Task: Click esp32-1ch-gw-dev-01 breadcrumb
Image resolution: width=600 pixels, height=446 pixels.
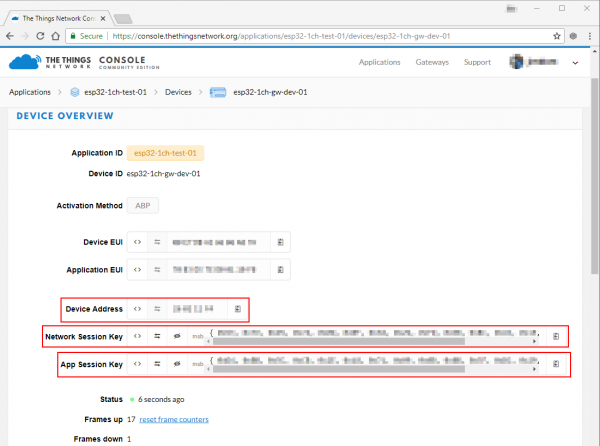Action: (x=270, y=92)
